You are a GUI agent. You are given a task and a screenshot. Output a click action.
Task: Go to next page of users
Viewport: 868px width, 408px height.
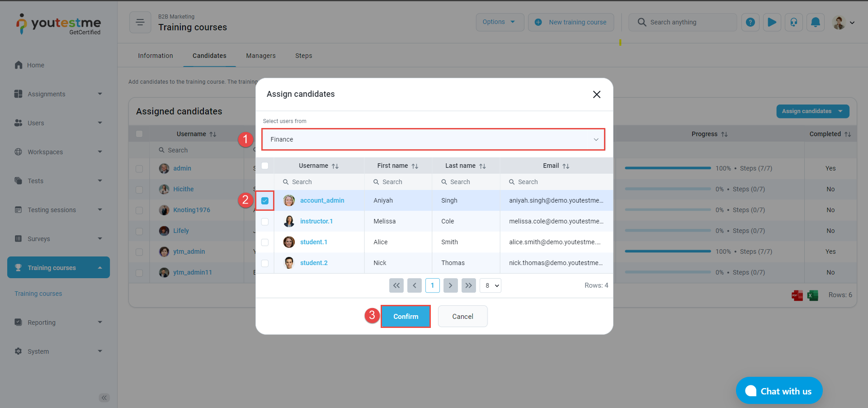coord(451,285)
